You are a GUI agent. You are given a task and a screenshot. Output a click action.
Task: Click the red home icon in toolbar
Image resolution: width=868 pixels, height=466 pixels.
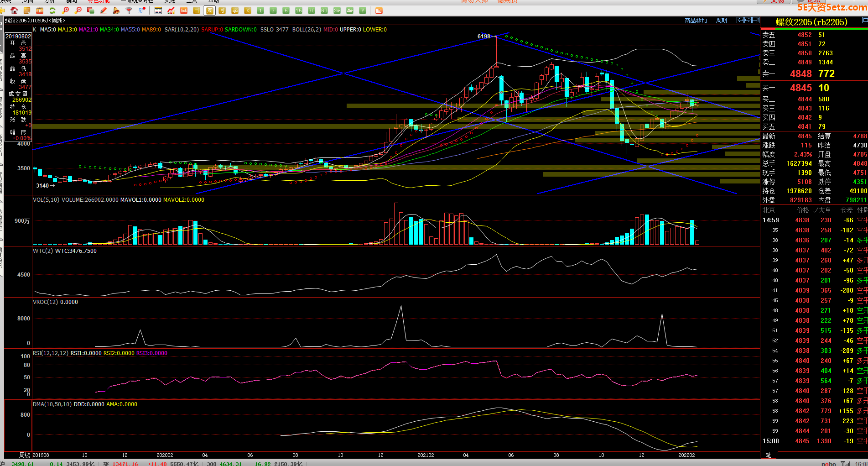[15, 10]
